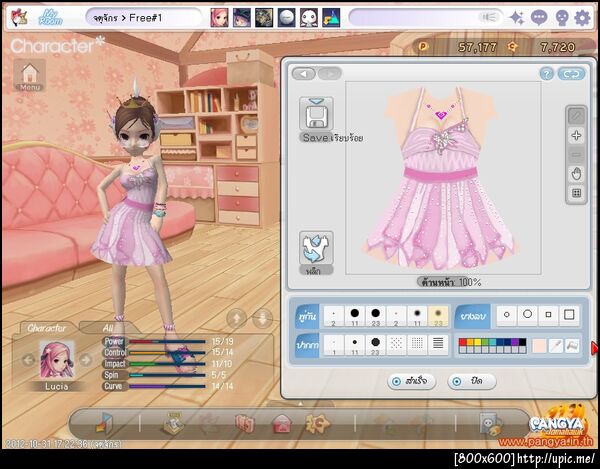The height and width of the screenshot is (469, 600).
Task: Open the mail envelope house icon
Action: pyautogui.click(x=281, y=424)
